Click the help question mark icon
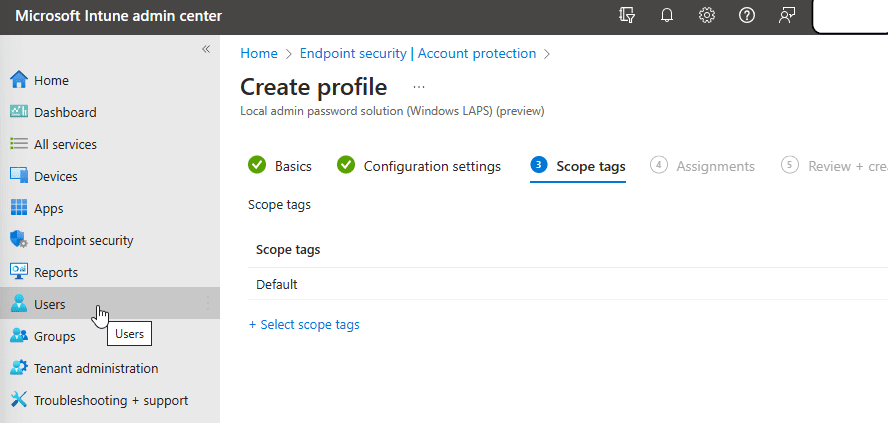The height and width of the screenshot is (423, 888). tap(747, 16)
